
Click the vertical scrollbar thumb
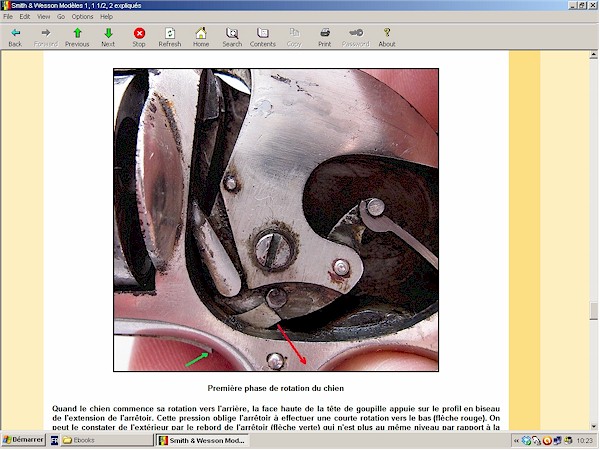click(593, 310)
